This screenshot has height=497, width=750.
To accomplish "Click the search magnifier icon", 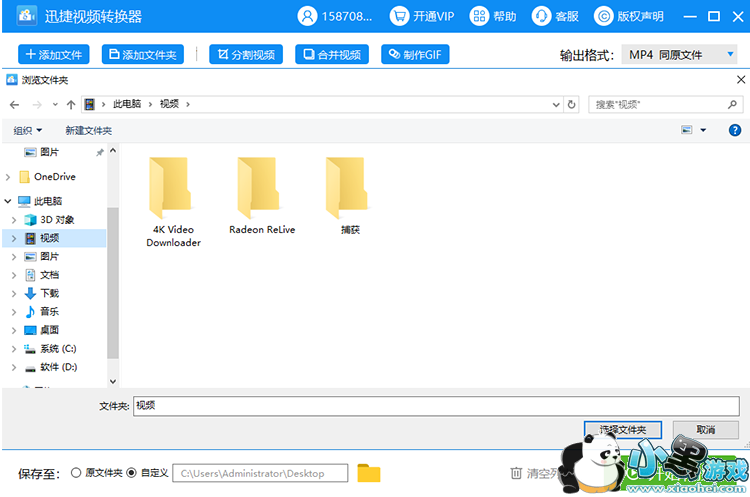I will tap(732, 104).
